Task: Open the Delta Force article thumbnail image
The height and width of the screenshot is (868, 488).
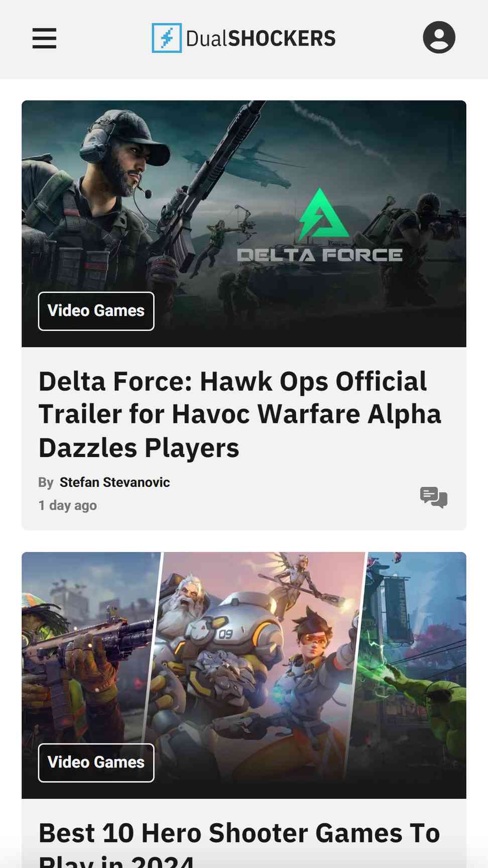Action: click(244, 224)
